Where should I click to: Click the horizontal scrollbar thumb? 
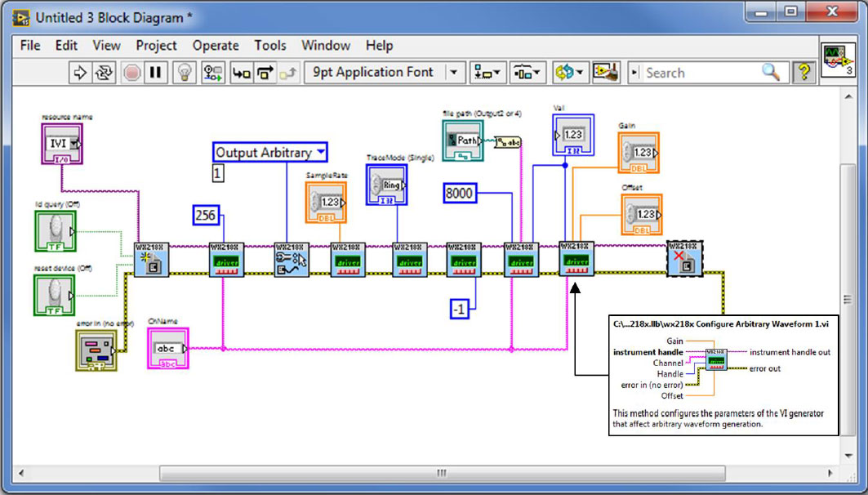pos(441,473)
